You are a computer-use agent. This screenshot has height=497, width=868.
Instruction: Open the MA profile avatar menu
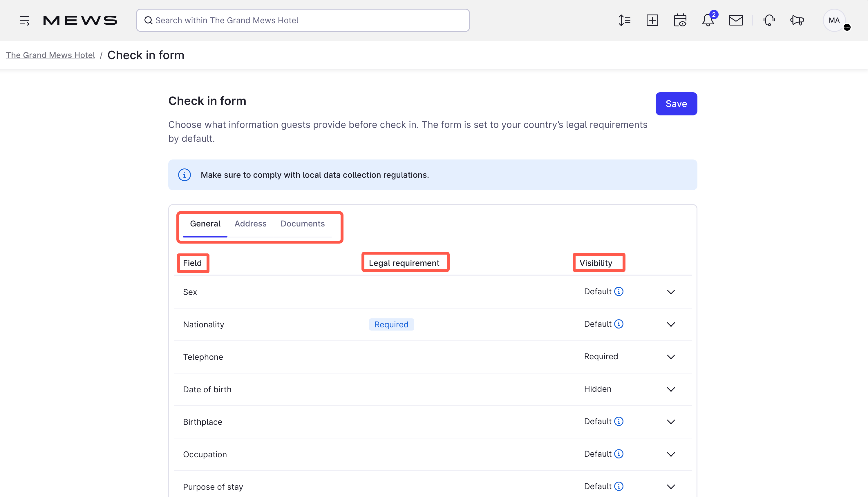point(834,20)
